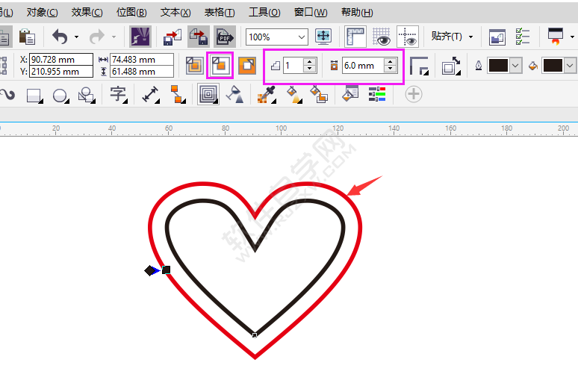578x392 pixels.
Task: Open the 表格(T) menu
Action: (x=220, y=12)
